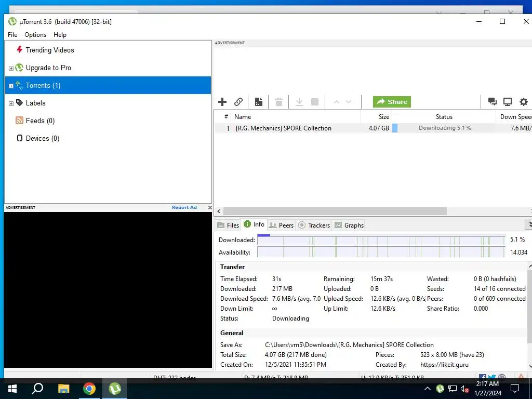This screenshot has width=532, height=399.
Task: Click the Add Torrent from URL link icon
Action: (x=238, y=102)
